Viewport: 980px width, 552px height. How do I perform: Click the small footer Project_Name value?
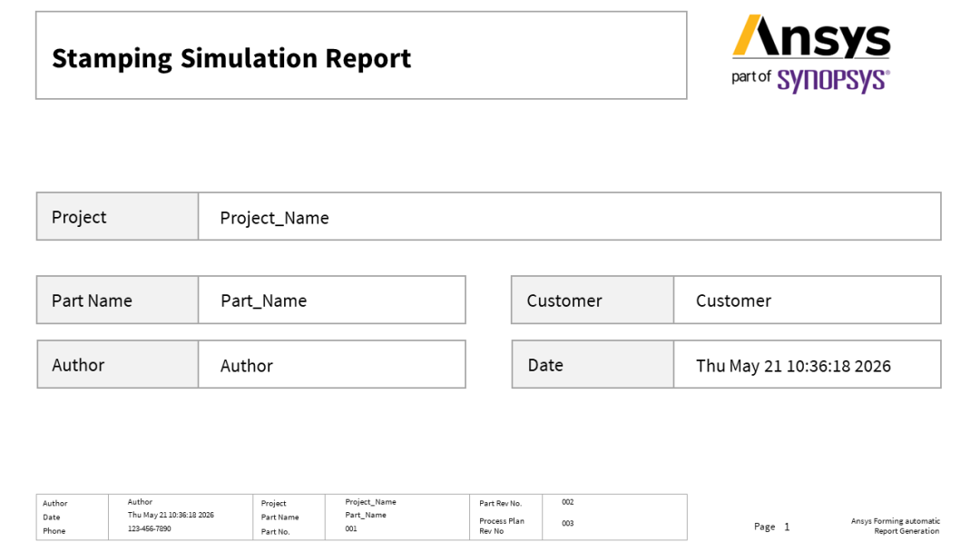click(370, 502)
